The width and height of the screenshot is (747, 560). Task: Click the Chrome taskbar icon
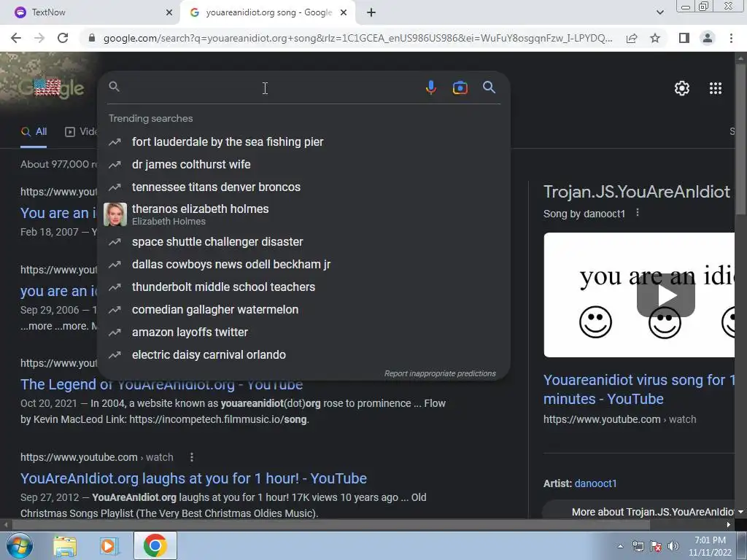click(155, 545)
